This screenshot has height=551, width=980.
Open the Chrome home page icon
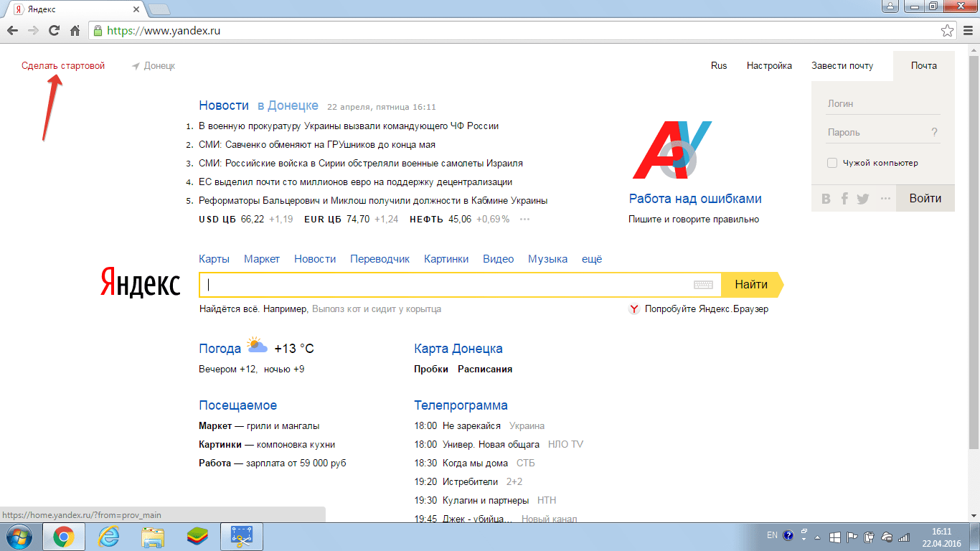(x=75, y=31)
